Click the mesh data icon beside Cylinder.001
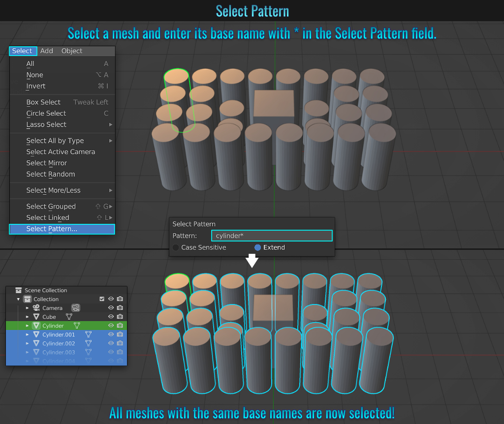The image size is (504, 424). pos(89,334)
